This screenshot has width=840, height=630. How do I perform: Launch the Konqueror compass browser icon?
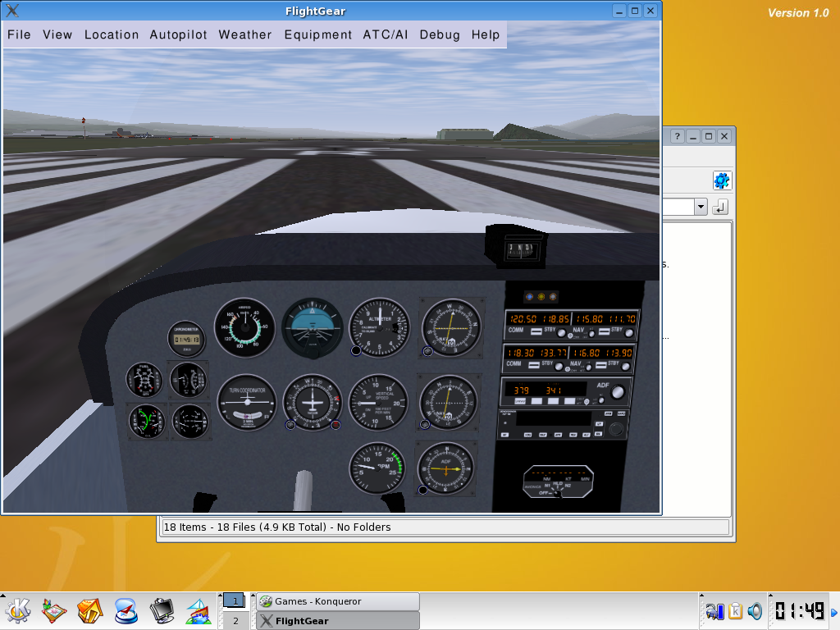click(126, 610)
